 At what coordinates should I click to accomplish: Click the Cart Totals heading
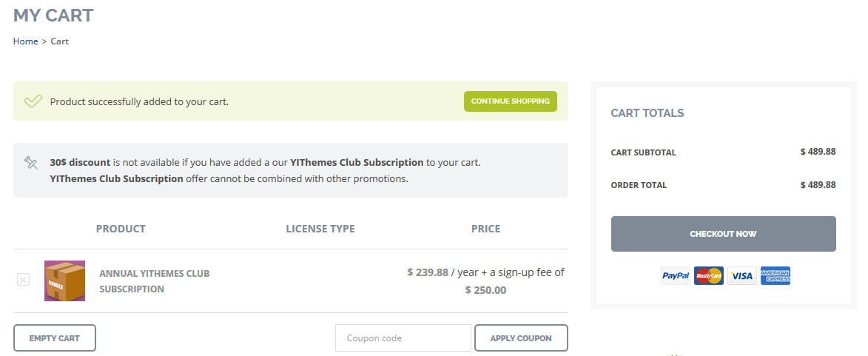point(647,113)
